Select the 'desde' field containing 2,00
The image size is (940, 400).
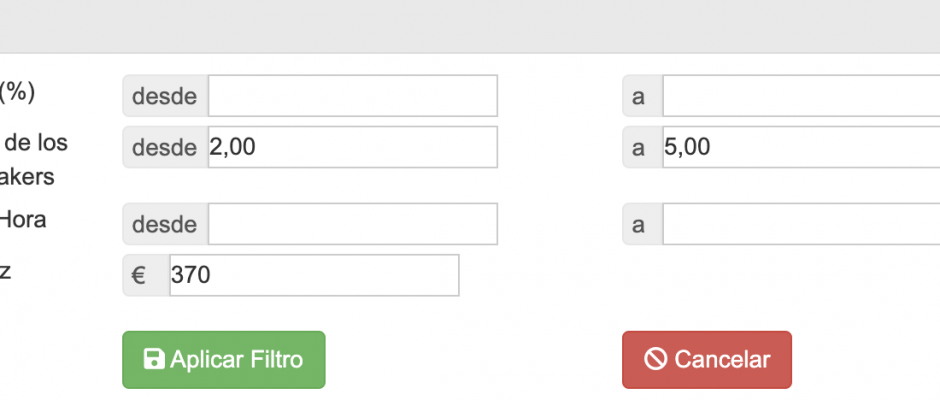[352, 147]
